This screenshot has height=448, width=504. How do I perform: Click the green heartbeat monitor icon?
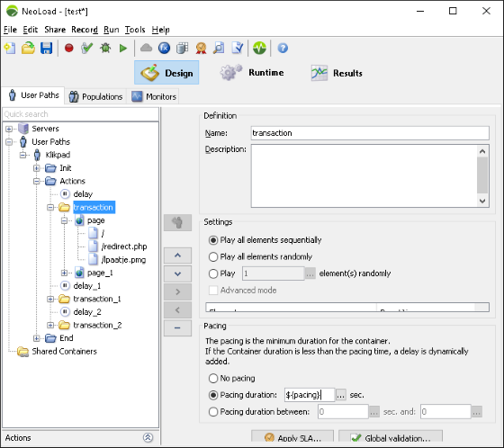[259, 49]
